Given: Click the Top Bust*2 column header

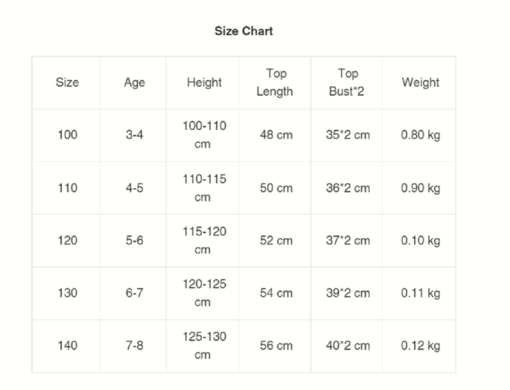Looking at the screenshot, I should pos(347,82).
